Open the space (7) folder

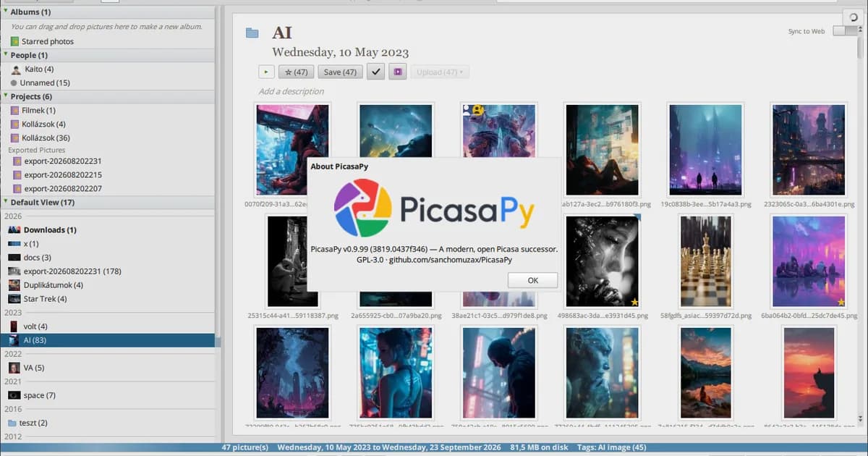(x=39, y=395)
